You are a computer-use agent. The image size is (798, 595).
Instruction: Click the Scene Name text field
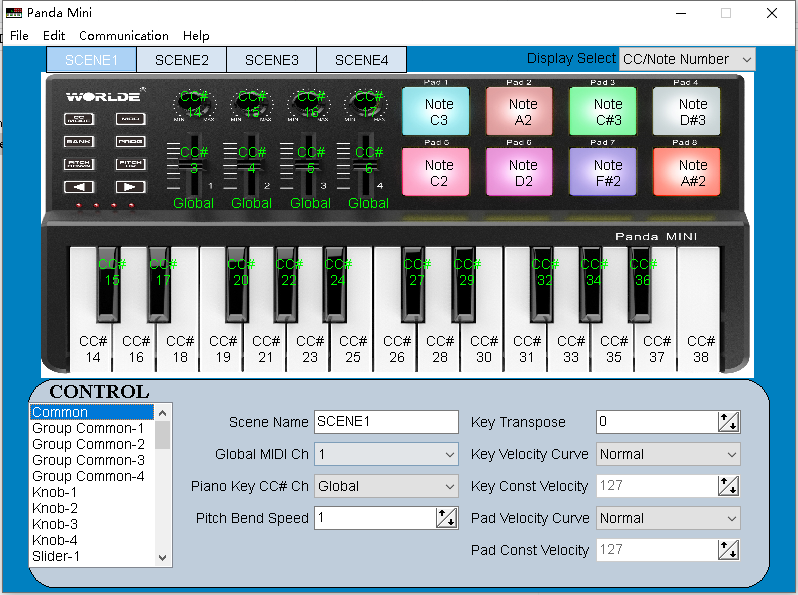point(386,422)
